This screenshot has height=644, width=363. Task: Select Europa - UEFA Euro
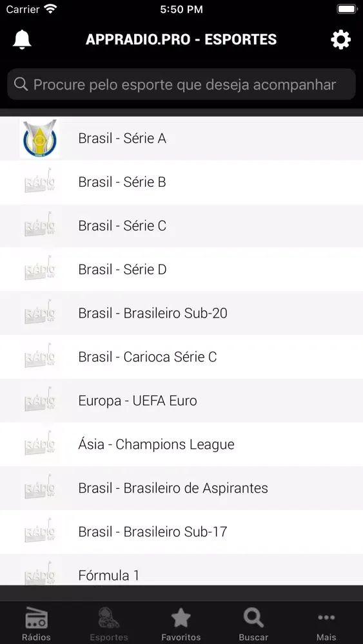pos(181,401)
